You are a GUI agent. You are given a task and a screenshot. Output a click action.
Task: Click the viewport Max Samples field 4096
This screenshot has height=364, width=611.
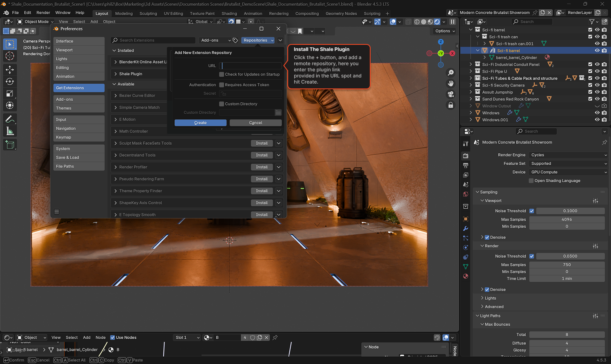tap(567, 219)
